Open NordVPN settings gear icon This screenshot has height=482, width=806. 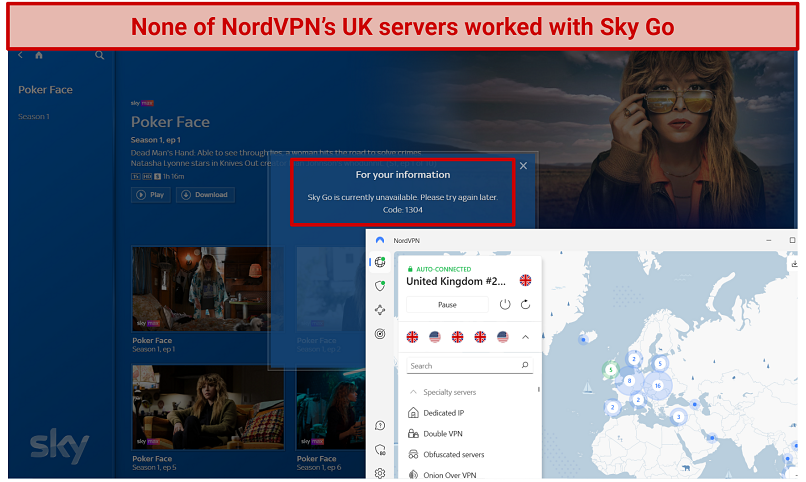pos(380,473)
